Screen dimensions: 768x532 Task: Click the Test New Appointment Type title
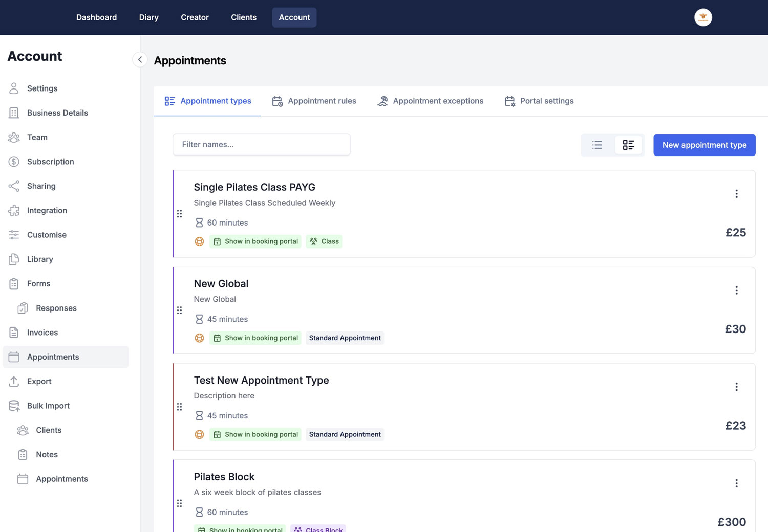click(261, 380)
